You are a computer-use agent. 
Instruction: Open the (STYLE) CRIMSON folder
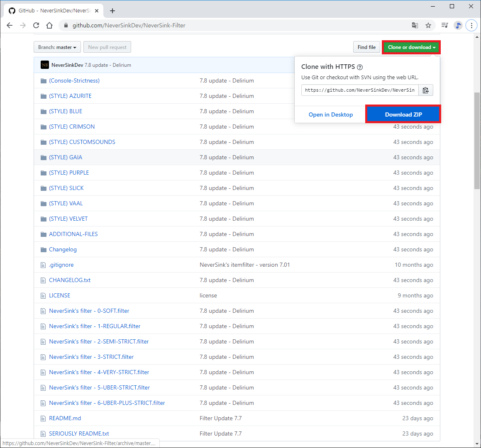pyautogui.click(x=72, y=127)
